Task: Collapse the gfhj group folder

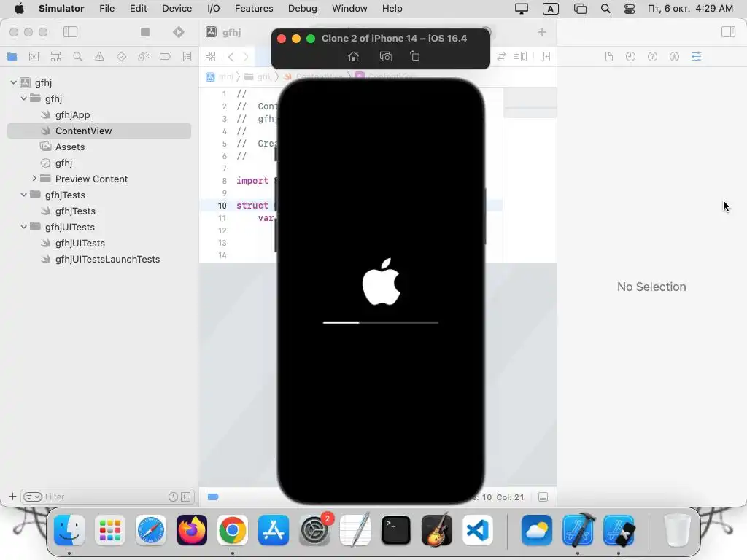Action: point(23,98)
